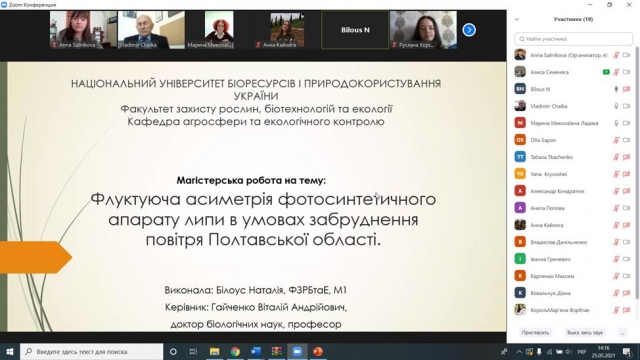Show next video thumbnails with the blue arrow
Viewport: 640px width, 360px height.
click(469, 30)
